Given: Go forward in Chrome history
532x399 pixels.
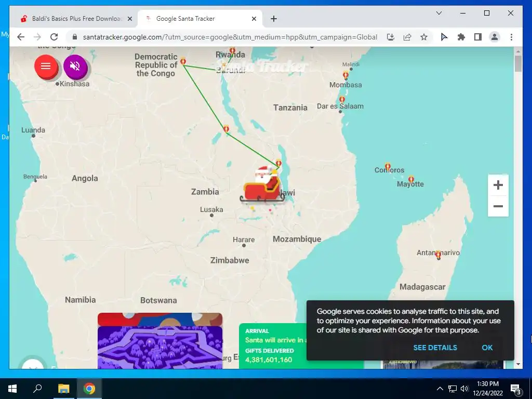Looking at the screenshot, I should (x=37, y=37).
